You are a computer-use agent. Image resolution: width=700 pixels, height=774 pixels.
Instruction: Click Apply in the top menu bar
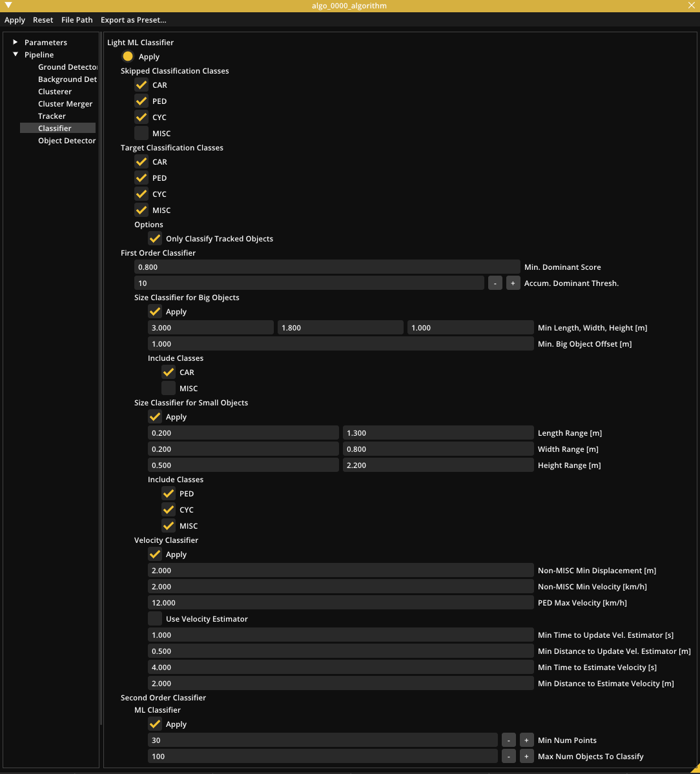pyautogui.click(x=15, y=20)
